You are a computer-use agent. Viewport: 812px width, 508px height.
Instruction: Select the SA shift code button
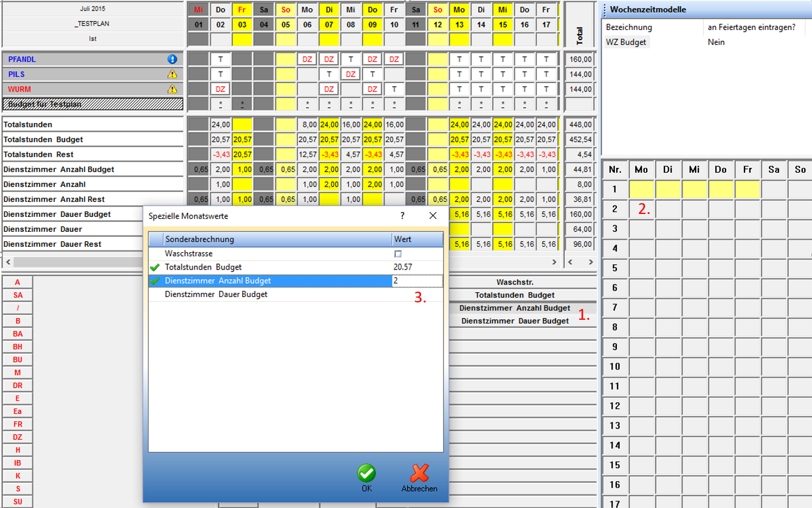pyautogui.click(x=17, y=295)
